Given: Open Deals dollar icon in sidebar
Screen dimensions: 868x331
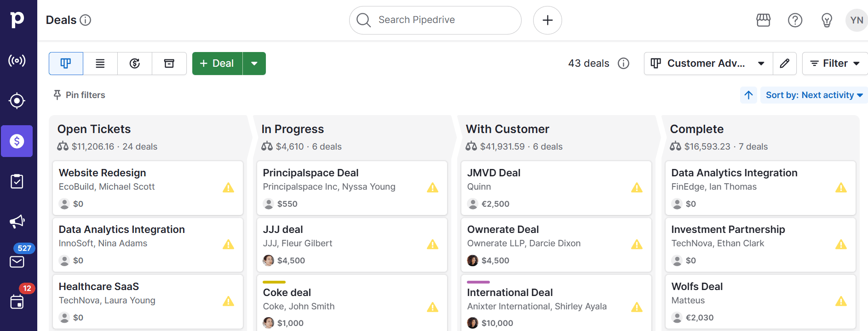Looking at the screenshot, I should pos(17,141).
